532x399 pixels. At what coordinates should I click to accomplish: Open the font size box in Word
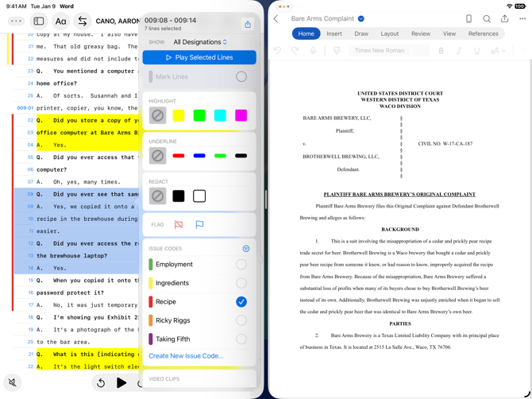[x=420, y=51]
